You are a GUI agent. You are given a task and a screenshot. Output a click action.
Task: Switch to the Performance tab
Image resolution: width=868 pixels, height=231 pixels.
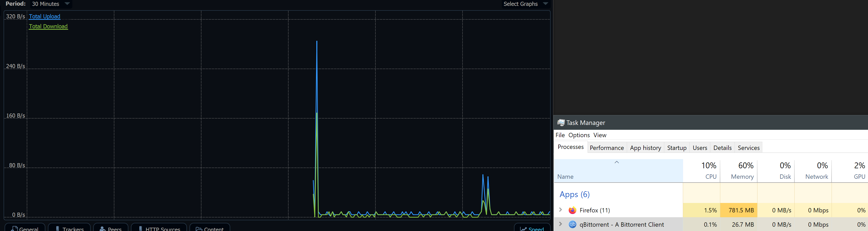tap(606, 147)
